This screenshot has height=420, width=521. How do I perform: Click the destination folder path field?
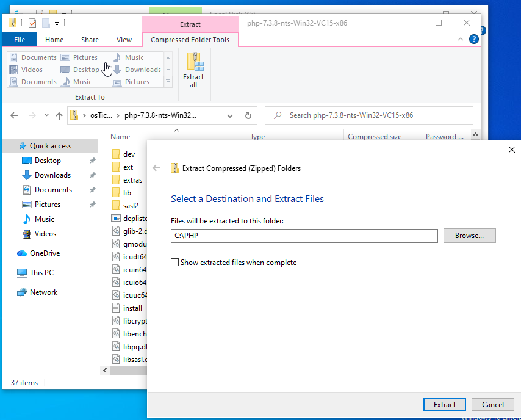(304, 236)
